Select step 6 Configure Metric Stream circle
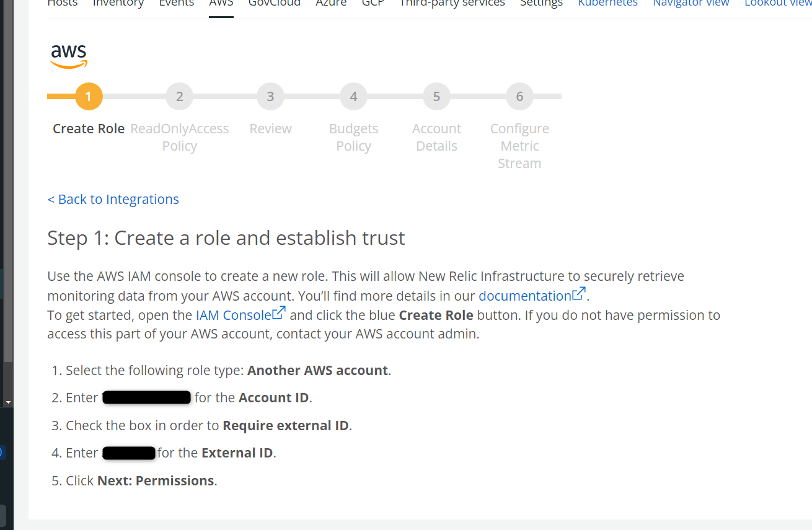The width and height of the screenshot is (812, 530). coord(519,96)
